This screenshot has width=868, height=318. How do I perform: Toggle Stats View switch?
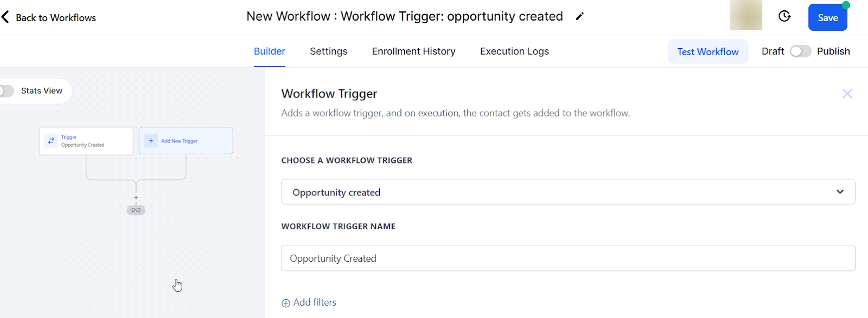pyautogui.click(x=7, y=91)
